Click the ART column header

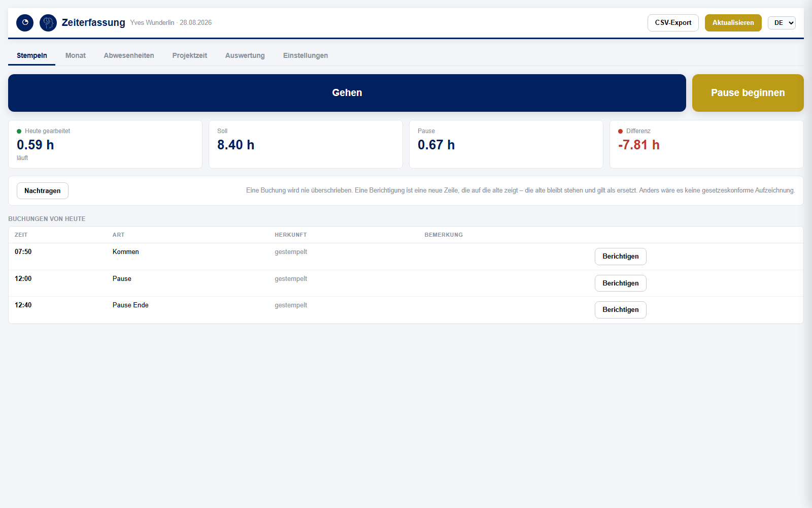[119, 235]
